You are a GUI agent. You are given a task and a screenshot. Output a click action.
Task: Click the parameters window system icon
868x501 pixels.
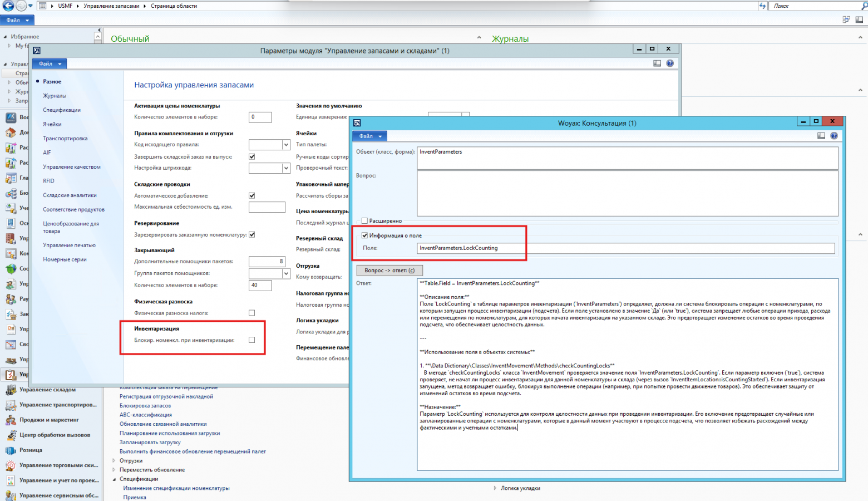pos(37,51)
